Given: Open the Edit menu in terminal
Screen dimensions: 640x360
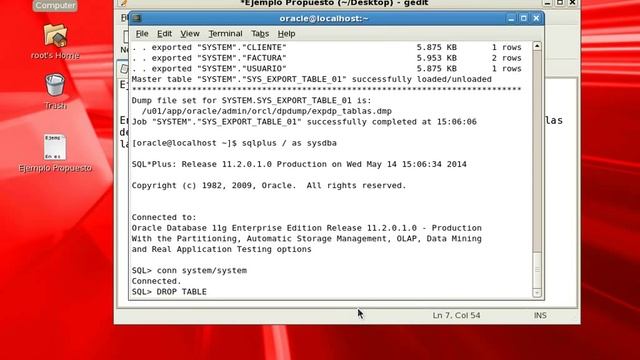Looking at the screenshot, I should click(x=164, y=34).
